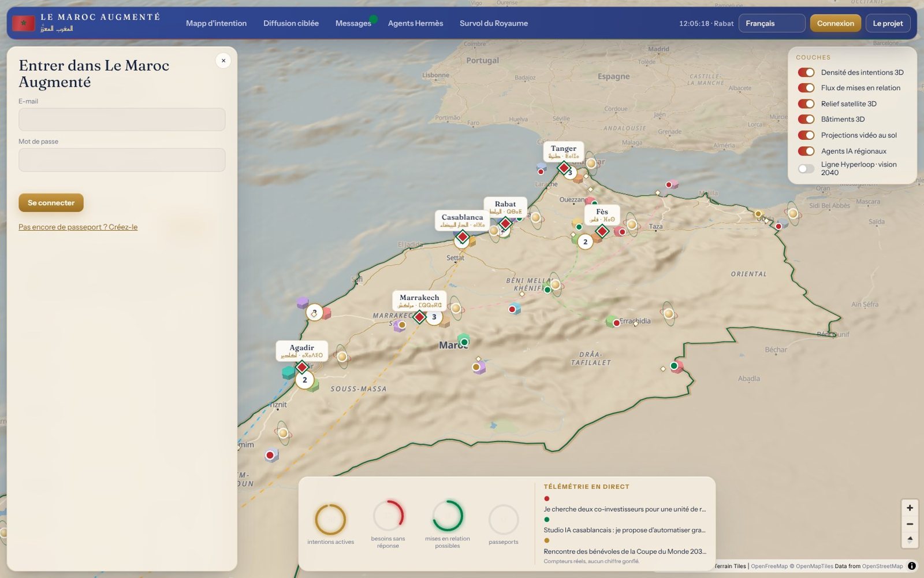This screenshot has height=578, width=924.
Task: Open the Studio IA casablancais telemetry message
Action: [x=624, y=530]
